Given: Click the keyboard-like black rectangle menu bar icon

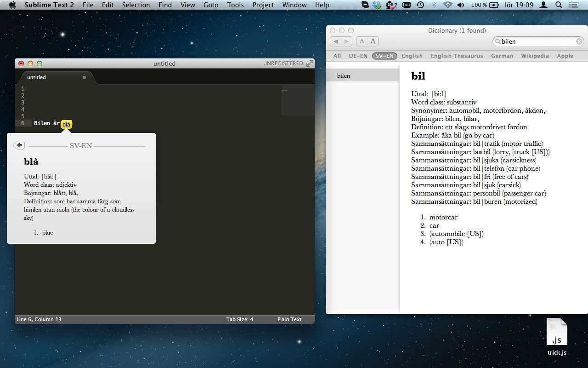Looking at the screenshot, I should tap(407, 5).
